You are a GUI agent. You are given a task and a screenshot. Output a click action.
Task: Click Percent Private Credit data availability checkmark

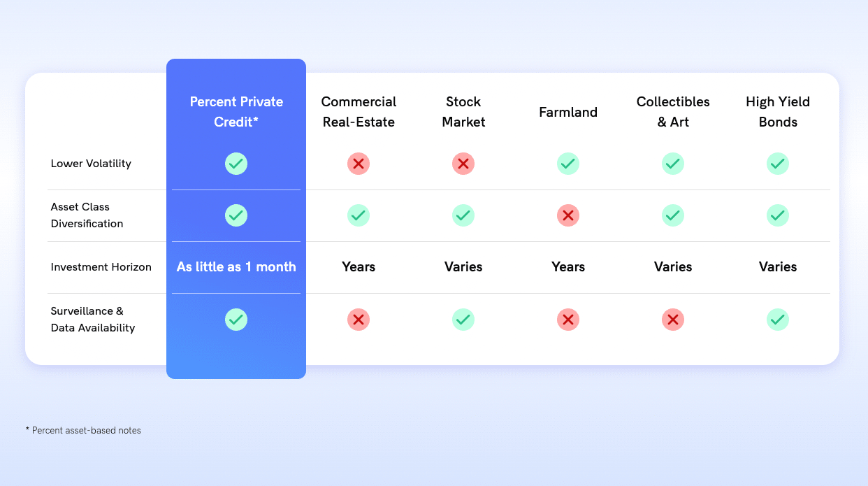pyautogui.click(x=236, y=320)
